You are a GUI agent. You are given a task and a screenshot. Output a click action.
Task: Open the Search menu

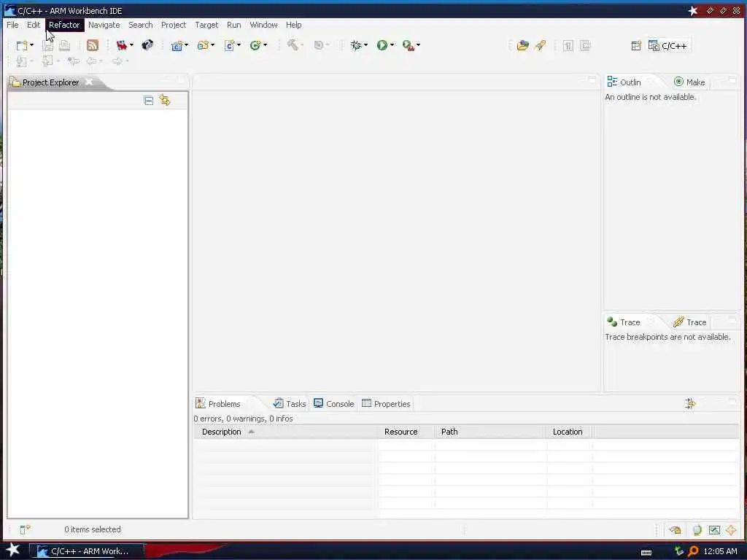click(141, 25)
